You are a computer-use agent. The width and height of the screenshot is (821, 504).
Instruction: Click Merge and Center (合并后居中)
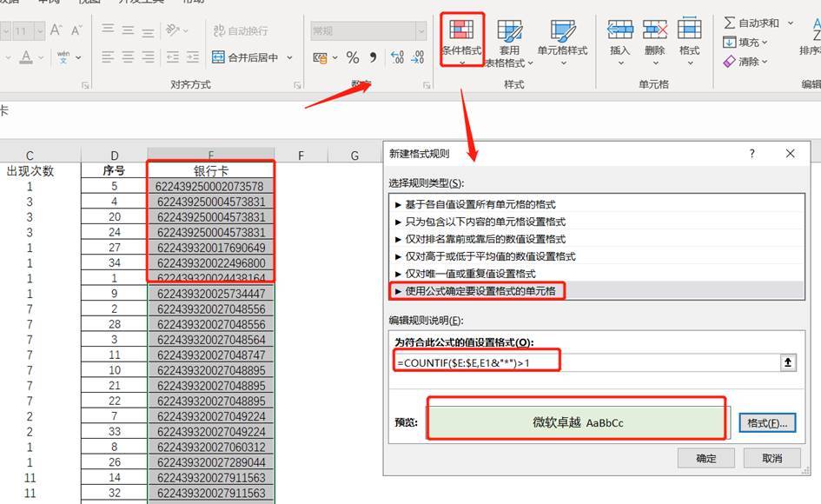point(245,57)
